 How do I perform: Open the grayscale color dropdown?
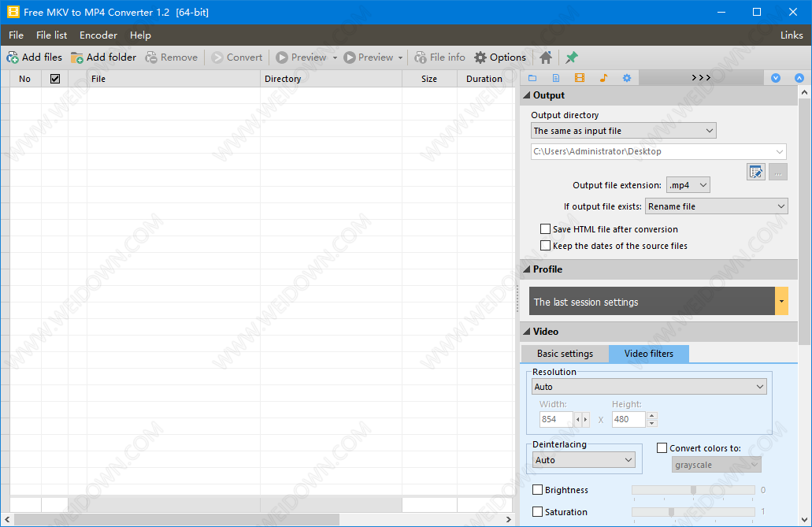pos(717,465)
